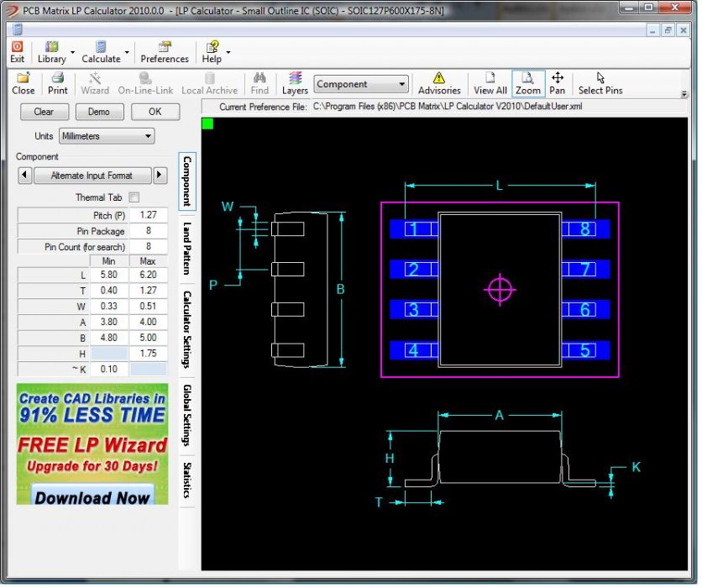Switch to the Component vertical tab

coord(187,181)
